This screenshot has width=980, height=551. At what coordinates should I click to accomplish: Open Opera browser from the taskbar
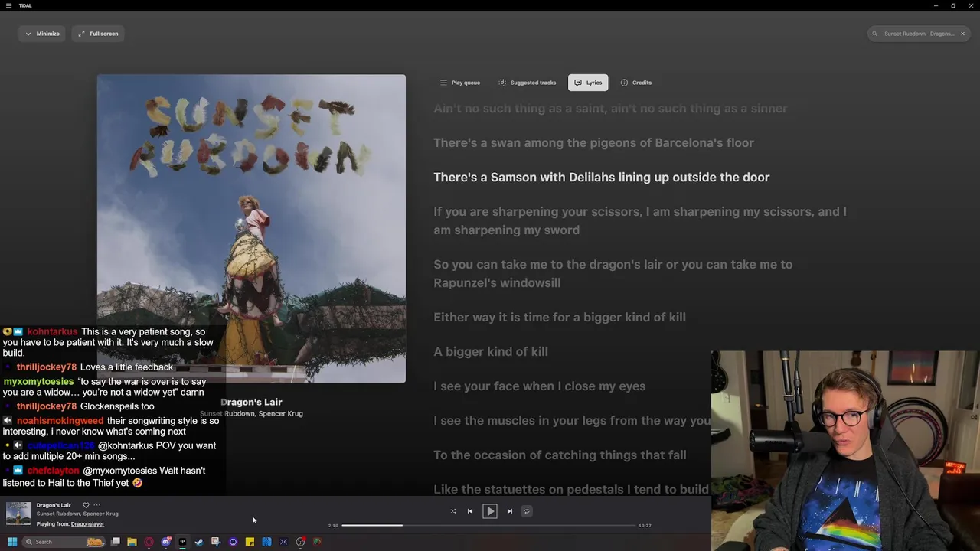[x=149, y=542]
